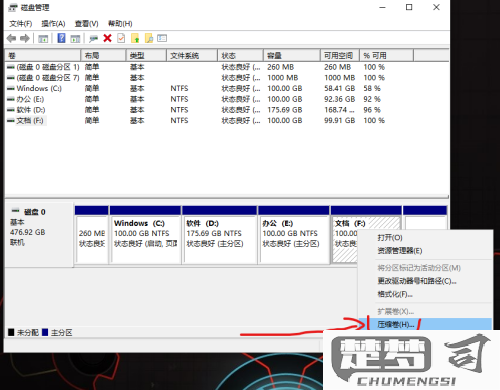Click the yellow folder up-arrow icon
Viewport: 500px width, 390px height.
coord(135,38)
